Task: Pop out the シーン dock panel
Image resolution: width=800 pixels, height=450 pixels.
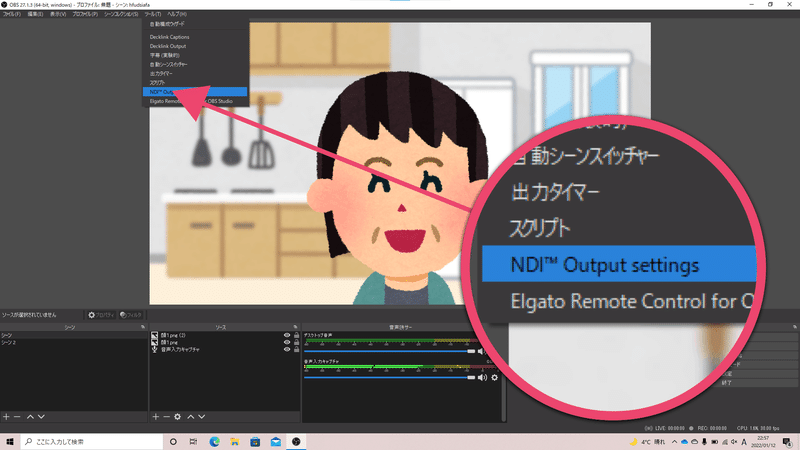Action: [x=143, y=327]
